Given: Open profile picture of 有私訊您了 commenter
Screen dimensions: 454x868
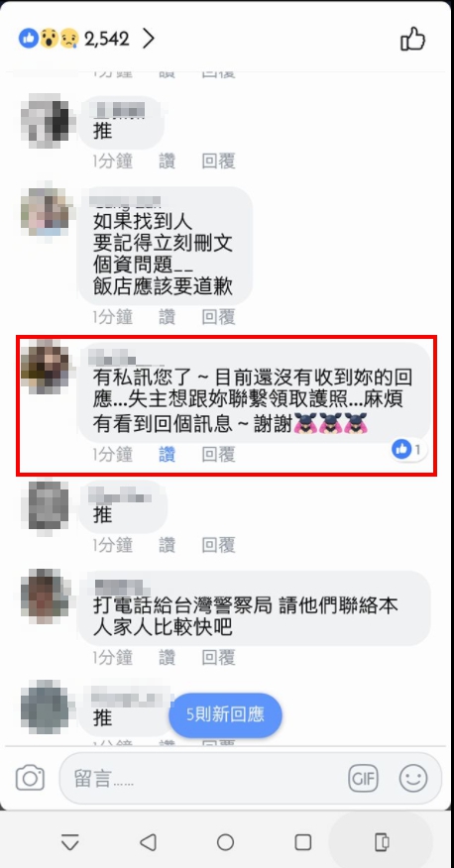Looking at the screenshot, I should [45, 366].
